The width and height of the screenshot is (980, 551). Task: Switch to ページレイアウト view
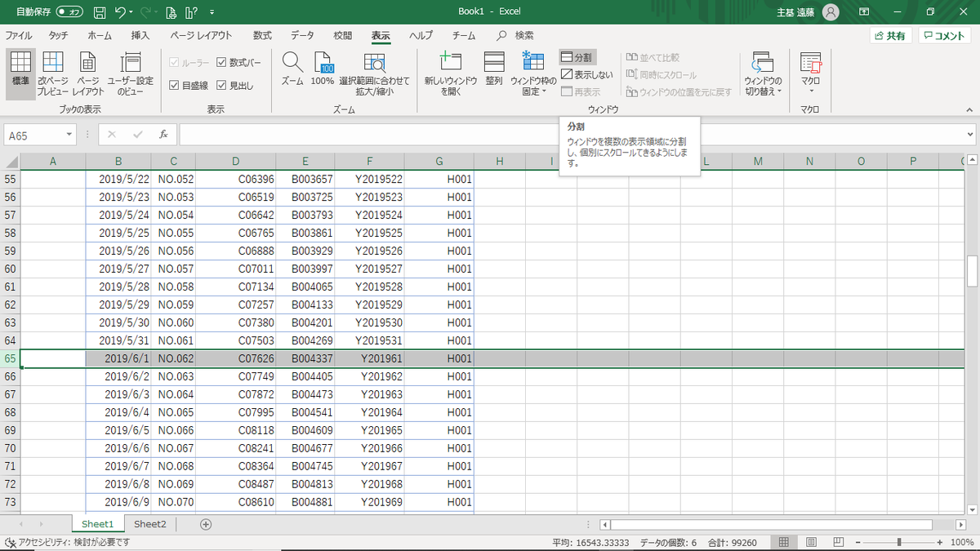(87, 73)
